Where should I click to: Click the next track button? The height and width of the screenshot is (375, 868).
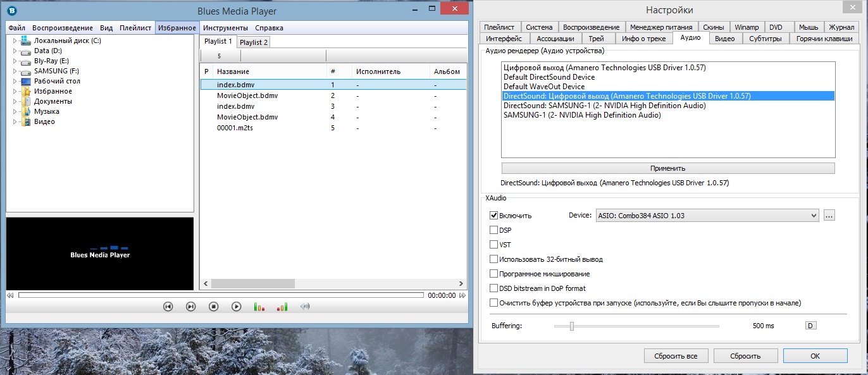(x=190, y=307)
